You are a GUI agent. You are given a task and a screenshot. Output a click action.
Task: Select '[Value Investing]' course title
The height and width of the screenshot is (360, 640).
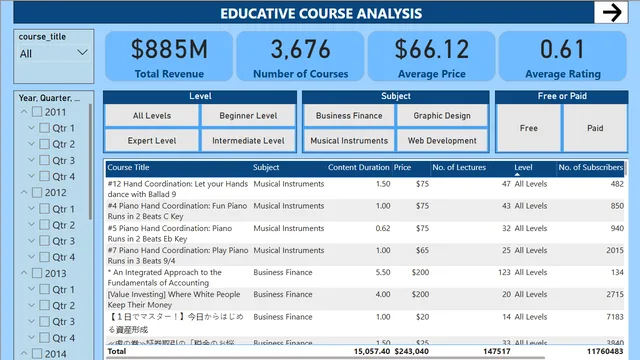tap(174, 300)
